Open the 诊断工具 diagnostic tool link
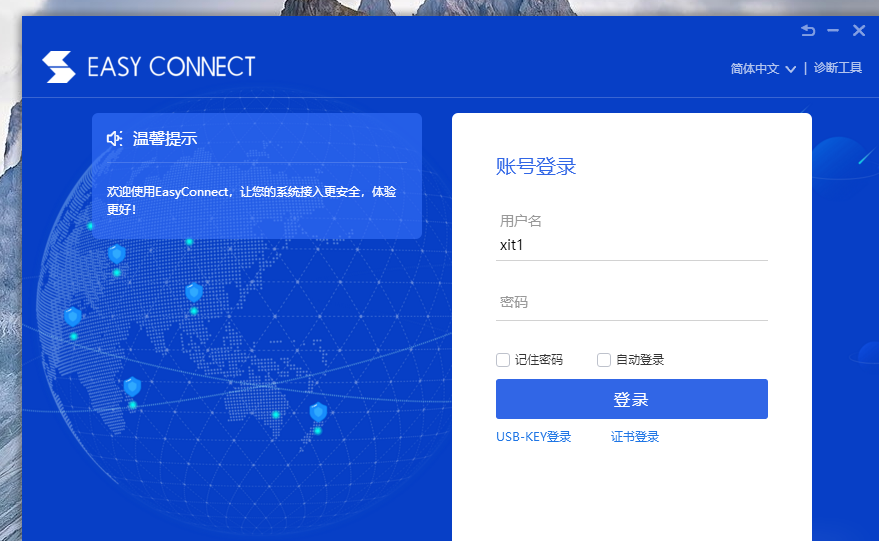 click(x=838, y=68)
